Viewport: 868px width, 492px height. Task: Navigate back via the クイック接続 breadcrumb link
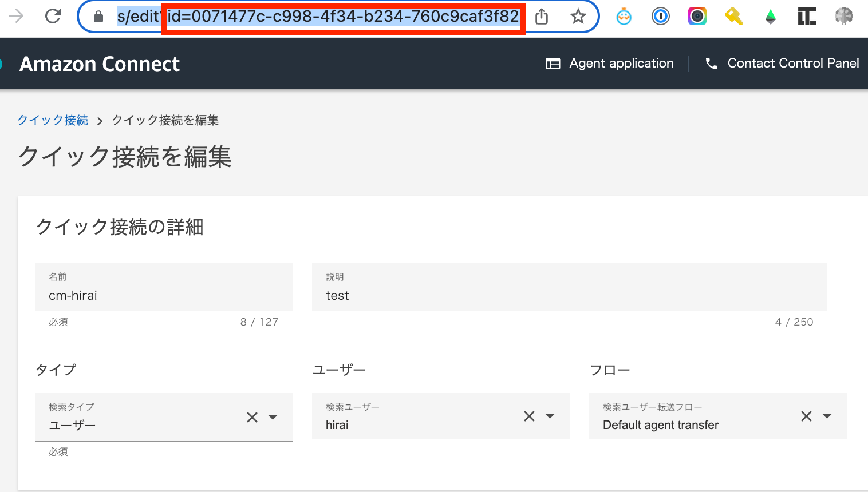52,120
